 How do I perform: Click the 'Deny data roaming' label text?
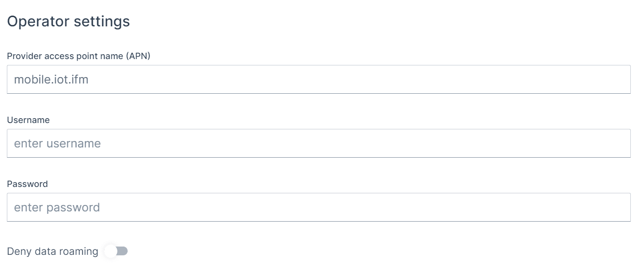tap(52, 251)
